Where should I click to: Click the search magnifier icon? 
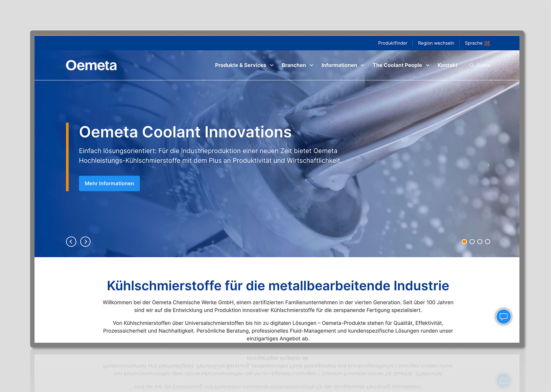click(471, 65)
